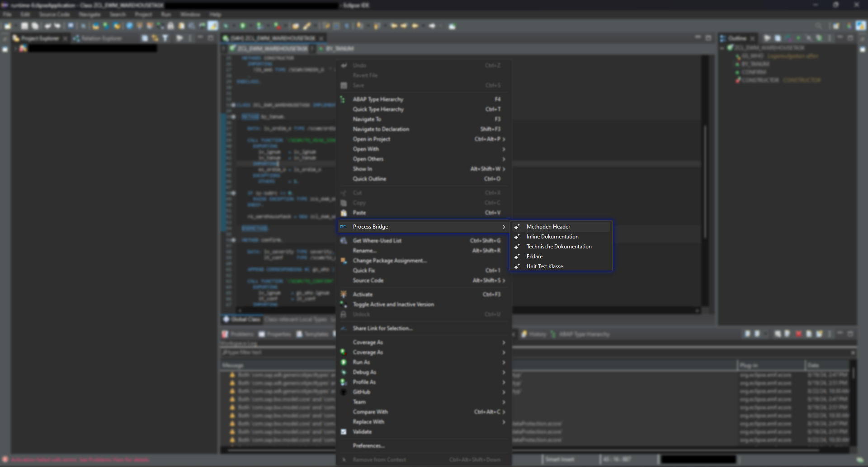Click Toggle Active and Inactive Version
Screen dimensions: 868x467
pyautogui.click(x=393, y=304)
